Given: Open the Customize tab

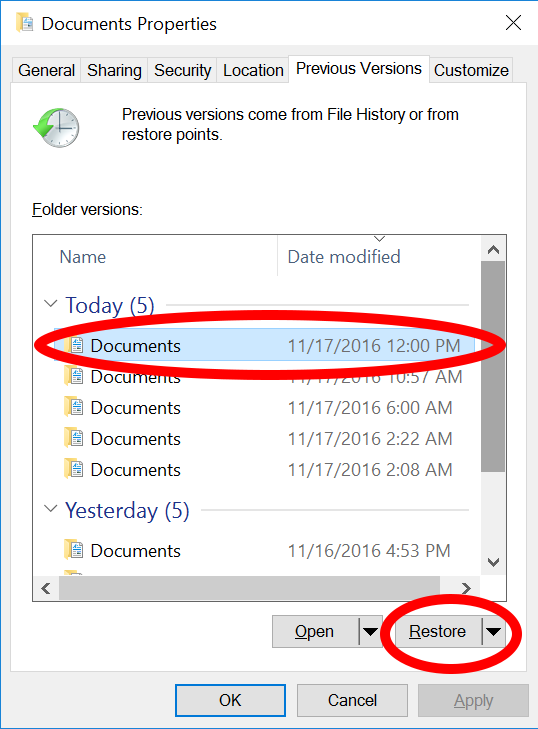Looking at the screenshot, I should tap(471, 71).
